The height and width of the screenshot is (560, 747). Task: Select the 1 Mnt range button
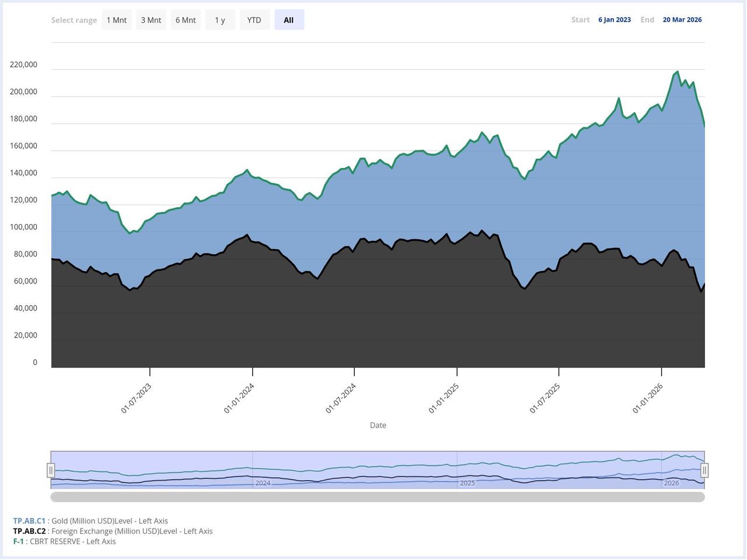point(116,19)
